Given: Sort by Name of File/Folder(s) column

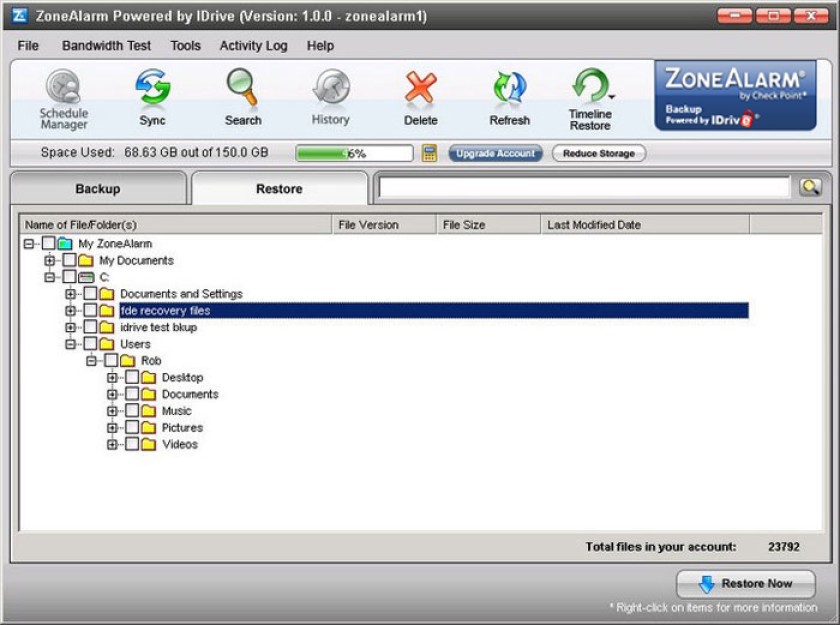Looking at the screenshot, I should [176, 225].
